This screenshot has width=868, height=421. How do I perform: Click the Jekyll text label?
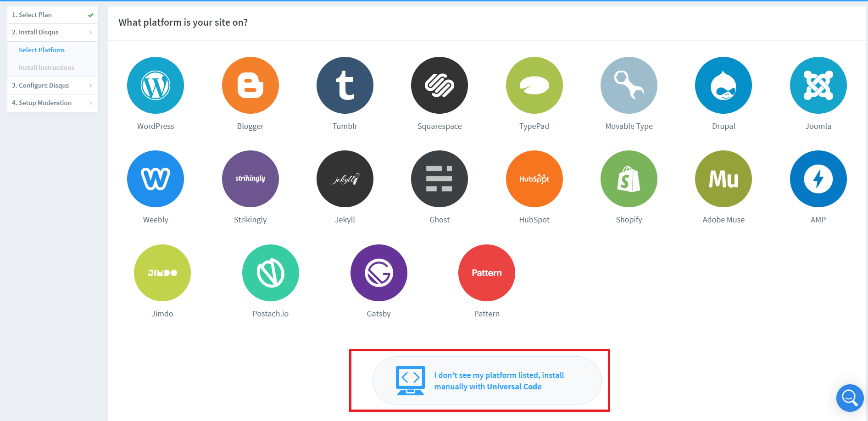tap(345, 220)
